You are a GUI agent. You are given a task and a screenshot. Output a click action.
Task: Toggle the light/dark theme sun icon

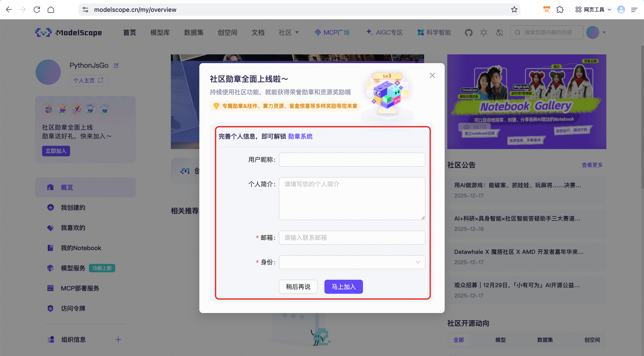[x=484, y=32]
